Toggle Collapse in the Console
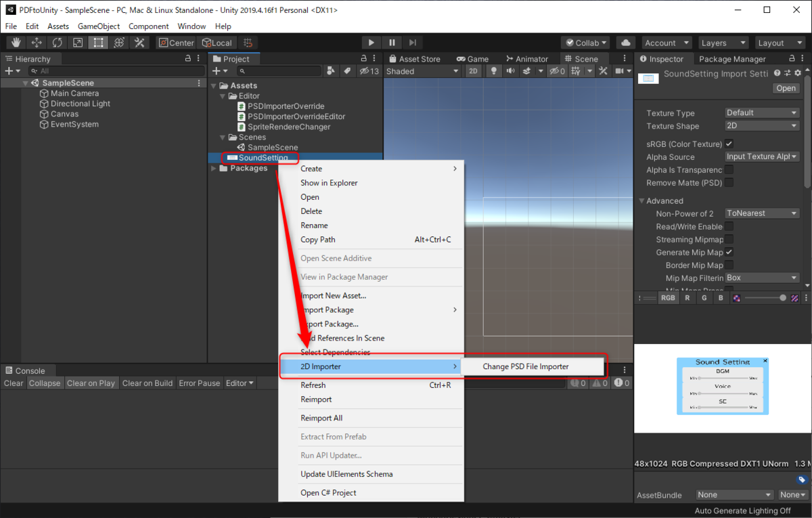 pos(45,383)
